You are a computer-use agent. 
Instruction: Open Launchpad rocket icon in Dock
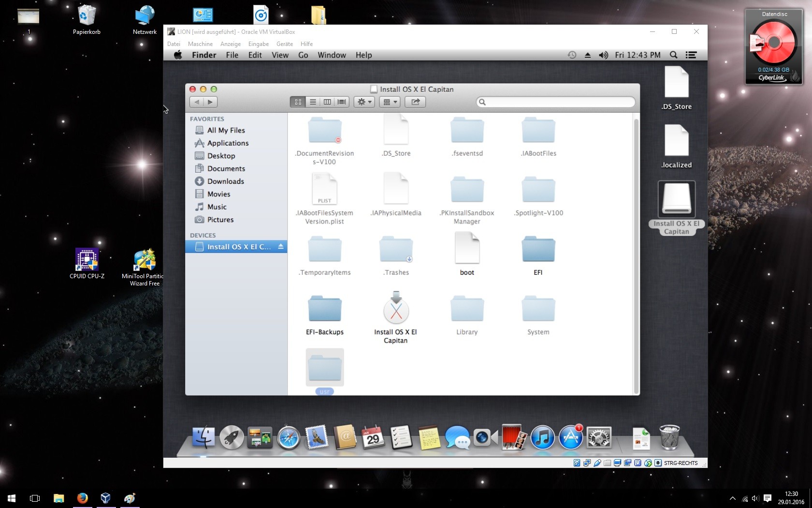[232, 437]
